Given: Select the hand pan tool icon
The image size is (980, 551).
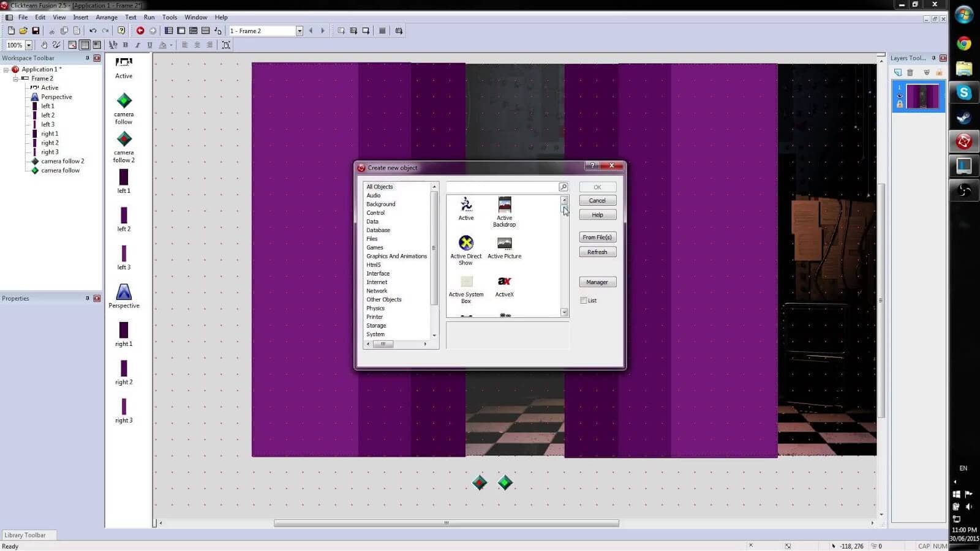Looking at the screenshot, I should click(44, 45).
